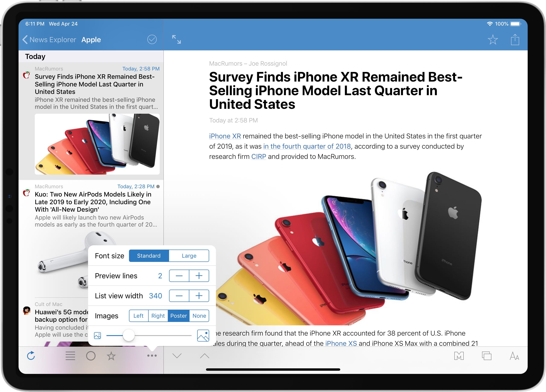Select Standard font size option
This screenshot has height=392, width=546.
click(148, 256)
